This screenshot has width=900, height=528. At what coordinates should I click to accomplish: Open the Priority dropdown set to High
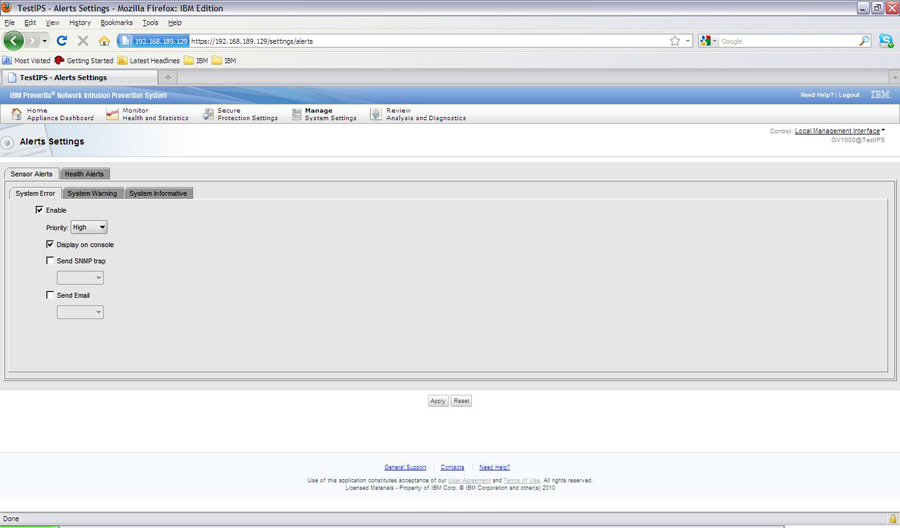point(89,227)
